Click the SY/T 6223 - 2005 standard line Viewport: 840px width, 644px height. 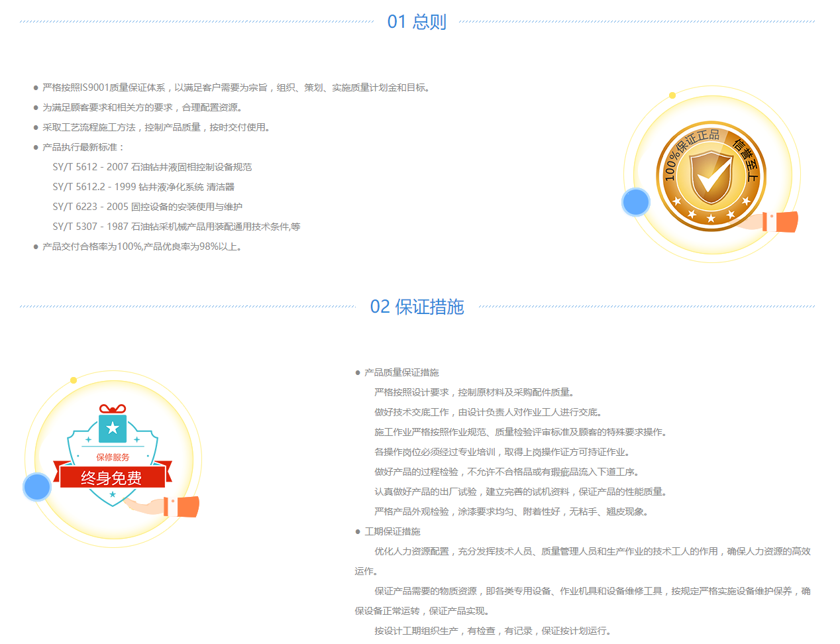click(147, 207)
